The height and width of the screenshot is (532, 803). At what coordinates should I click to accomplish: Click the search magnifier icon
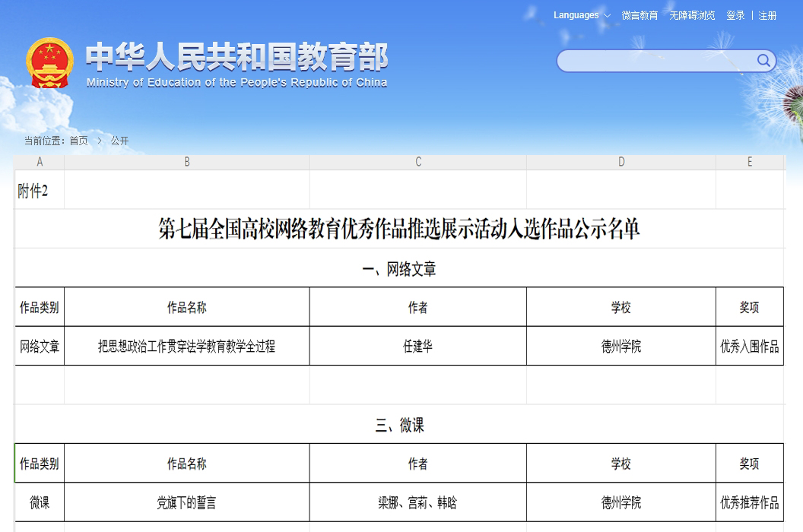763,61
